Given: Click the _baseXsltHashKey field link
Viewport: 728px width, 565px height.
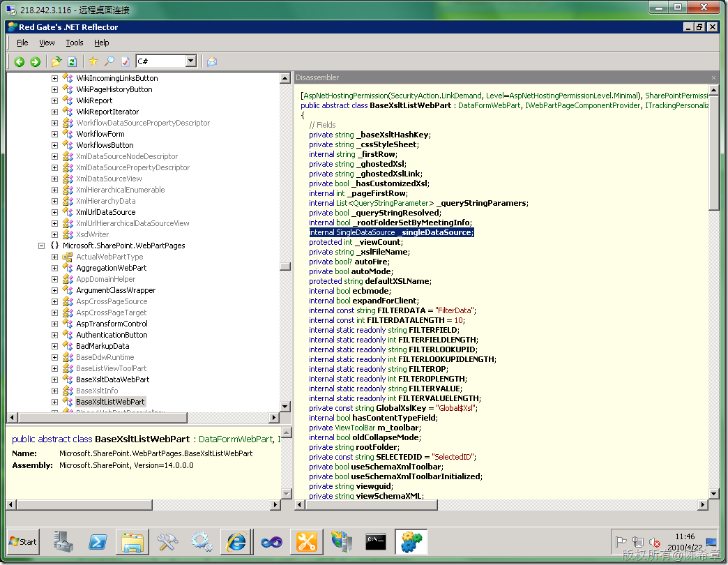Looking at the screenshot, I should 393,135.
